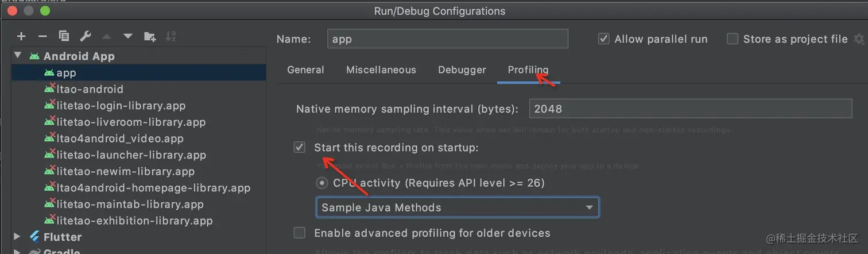The image size is (868, 254).
Task: Collapse the Android App tree node
Action: tap(18, 56)
